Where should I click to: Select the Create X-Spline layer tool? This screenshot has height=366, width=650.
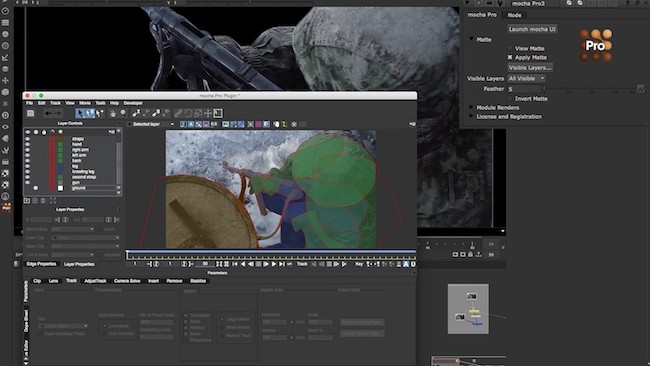[x=136, y=113]
